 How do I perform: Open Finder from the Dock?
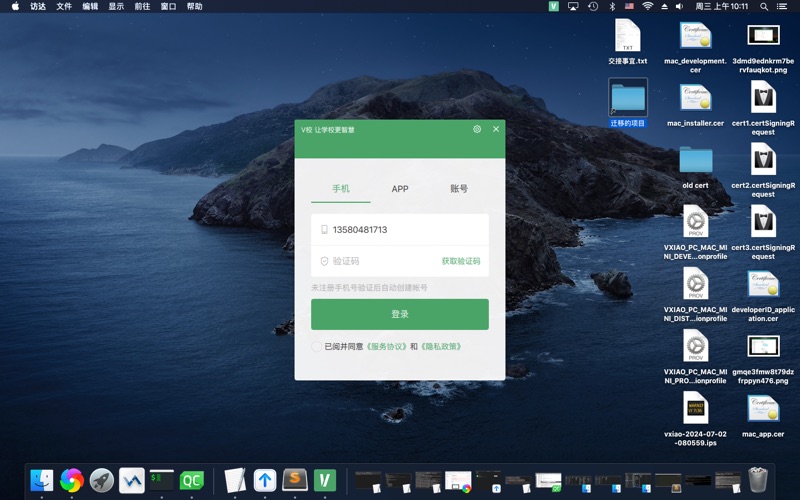point(42,480)
